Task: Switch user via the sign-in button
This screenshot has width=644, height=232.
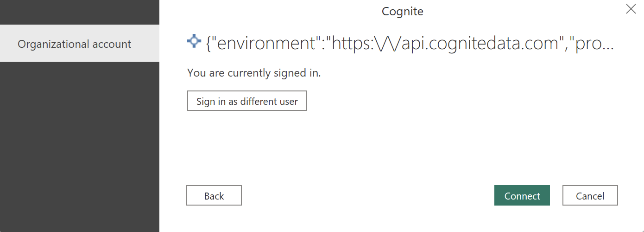Action: click(247, 101)
